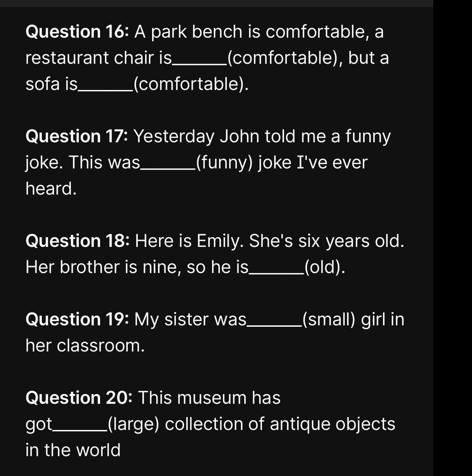
Task: Click the "(large)" hint word
Action: pos(133,424)
